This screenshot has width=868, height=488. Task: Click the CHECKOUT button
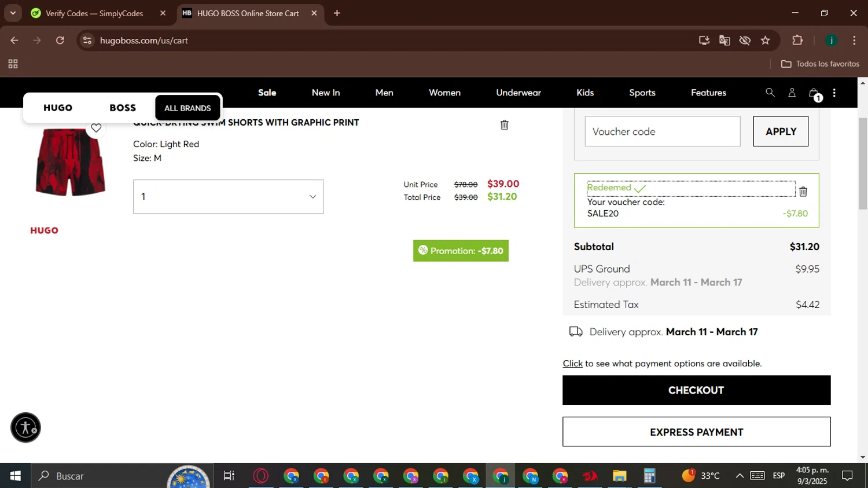point(696,390)
